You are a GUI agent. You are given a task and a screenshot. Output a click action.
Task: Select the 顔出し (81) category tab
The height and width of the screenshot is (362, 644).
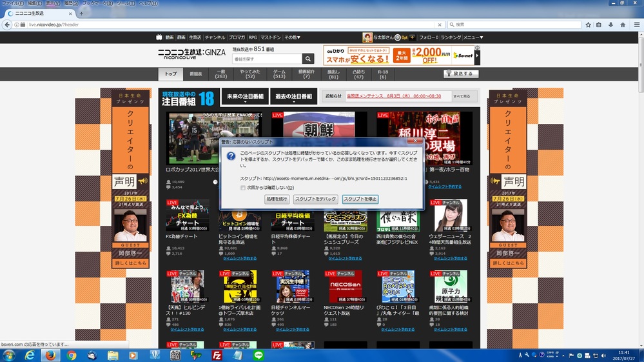[x=333, y=74]
